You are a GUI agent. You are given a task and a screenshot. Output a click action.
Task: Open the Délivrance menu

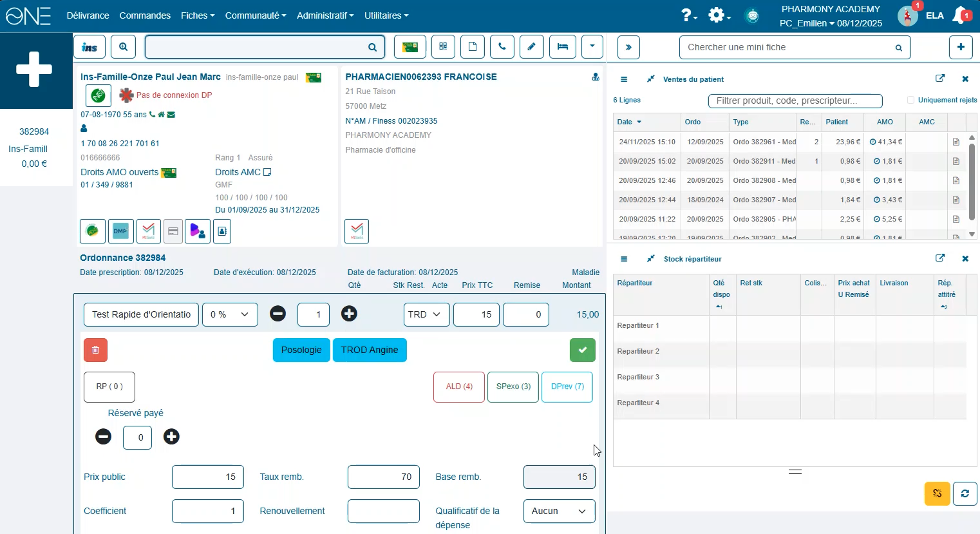coord(88,15)
